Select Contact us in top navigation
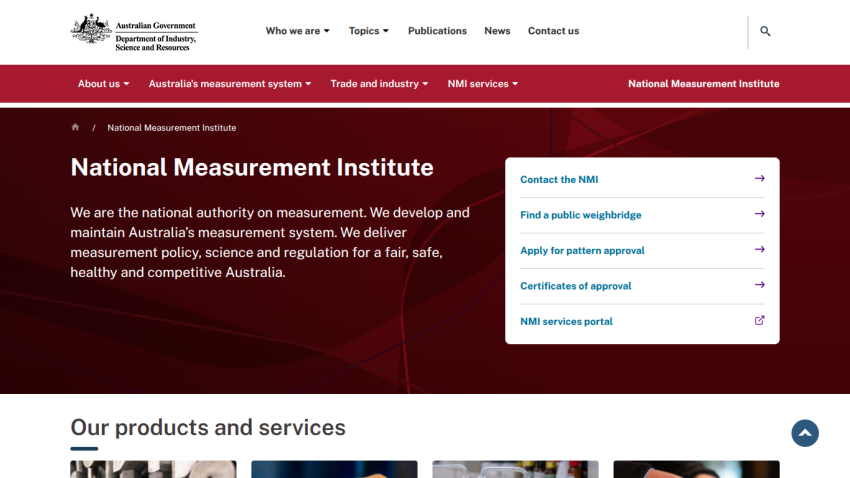This screenshot has width=850, height=478. coord(553,31)
